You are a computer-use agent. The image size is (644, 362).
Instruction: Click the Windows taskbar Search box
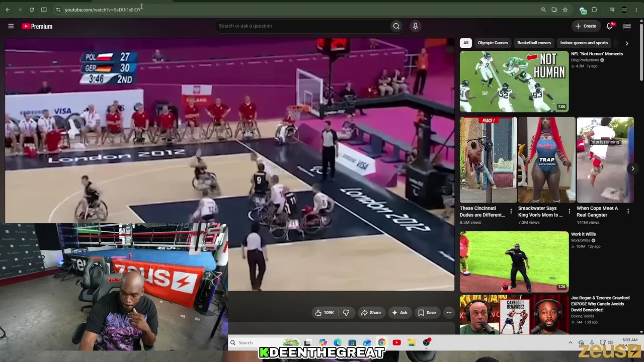point(263,343)
